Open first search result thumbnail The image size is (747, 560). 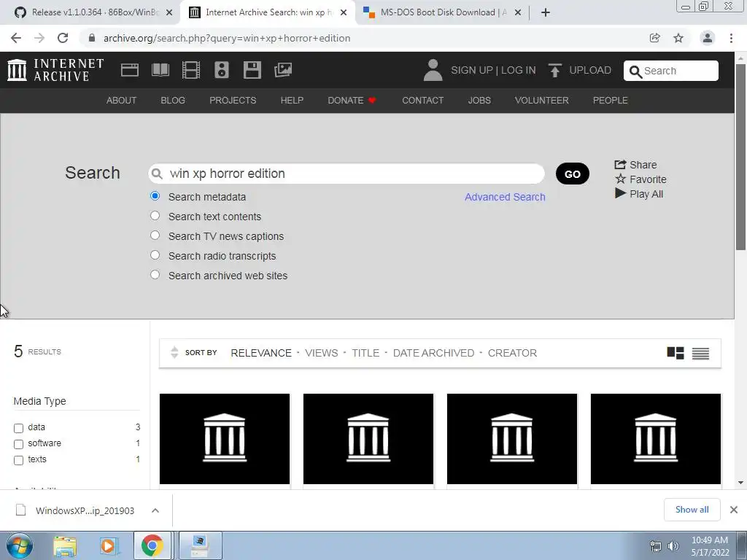coord(225,438)
